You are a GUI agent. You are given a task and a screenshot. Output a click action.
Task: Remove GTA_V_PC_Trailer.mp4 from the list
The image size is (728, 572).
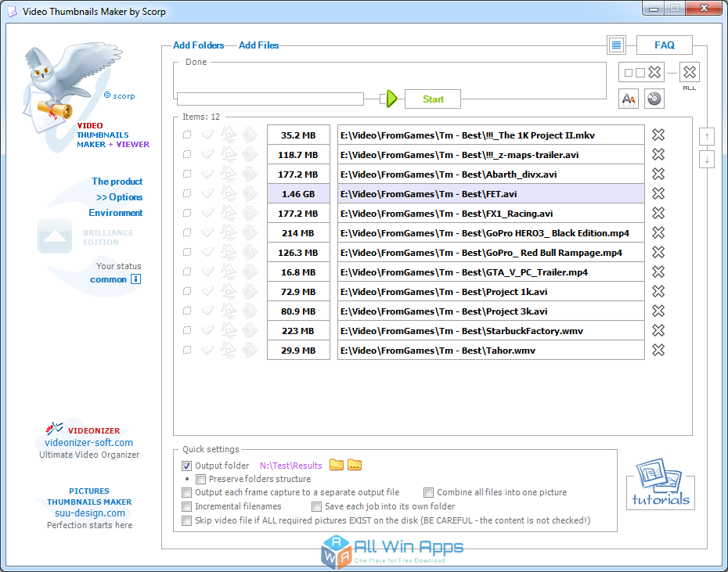pos(658,272)
